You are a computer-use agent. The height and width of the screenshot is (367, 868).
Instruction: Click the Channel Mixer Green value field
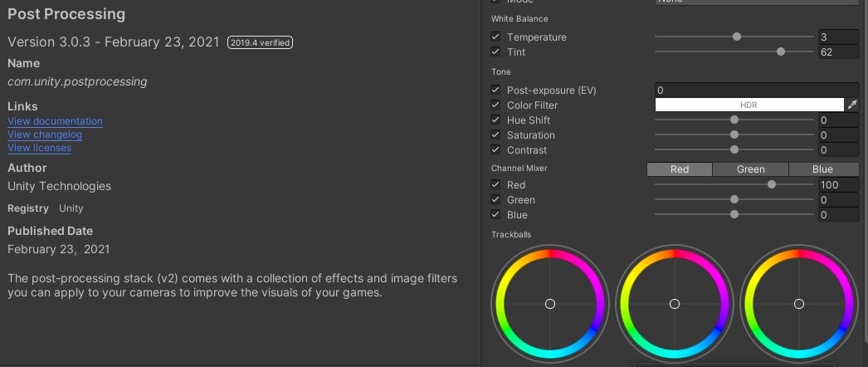tap(839, 200)
